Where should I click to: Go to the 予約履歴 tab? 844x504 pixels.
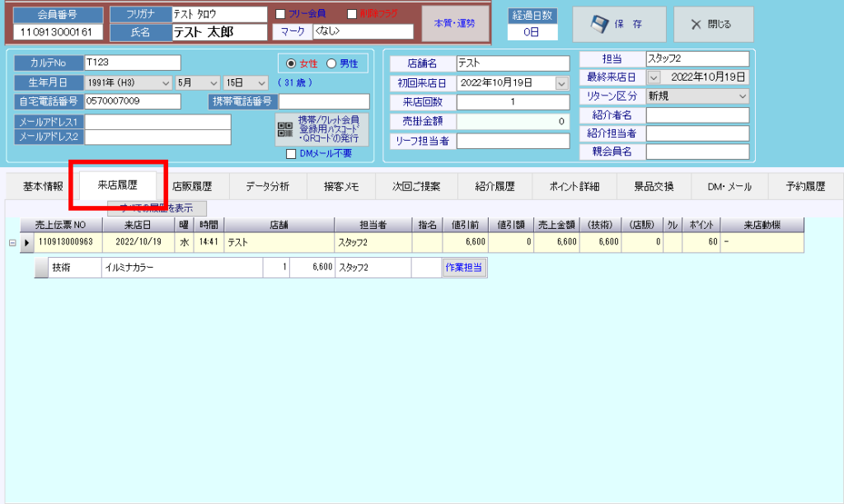[804, 186]
